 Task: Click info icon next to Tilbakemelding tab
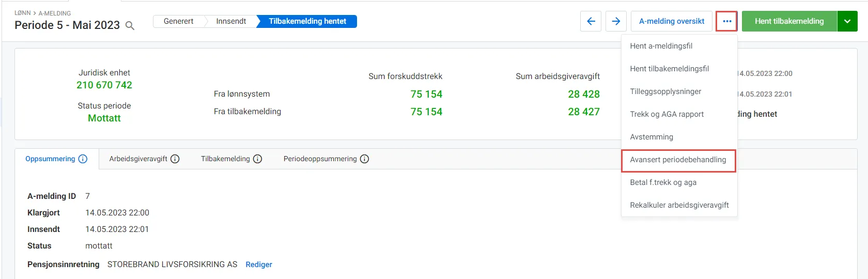[257, 159]
